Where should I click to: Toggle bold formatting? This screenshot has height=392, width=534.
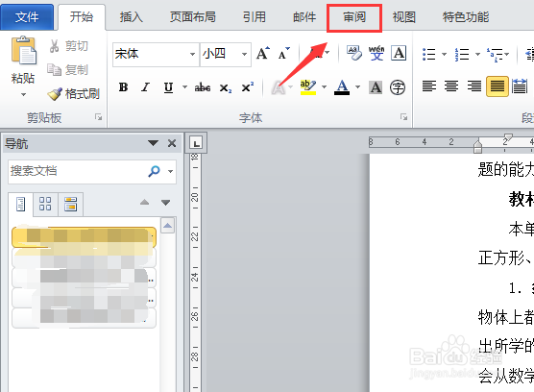(123, 87)
